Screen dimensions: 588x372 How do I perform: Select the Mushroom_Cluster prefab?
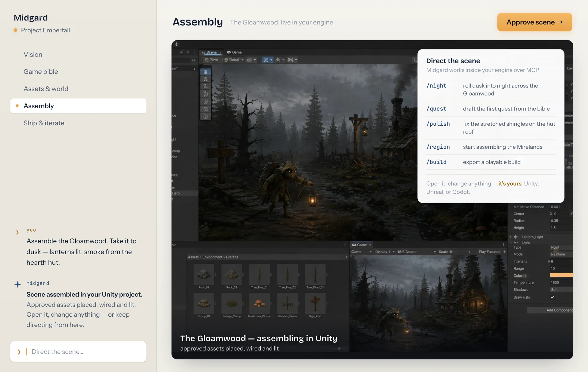pos(259,303)
